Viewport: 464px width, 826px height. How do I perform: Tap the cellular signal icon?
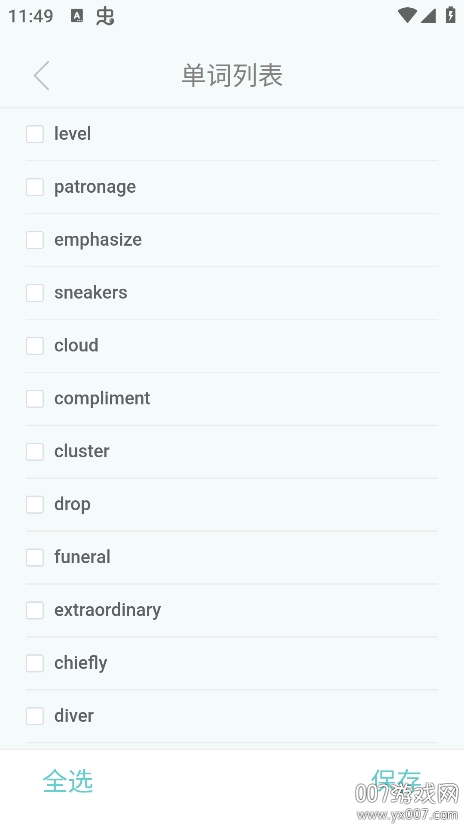click(428, 15)
